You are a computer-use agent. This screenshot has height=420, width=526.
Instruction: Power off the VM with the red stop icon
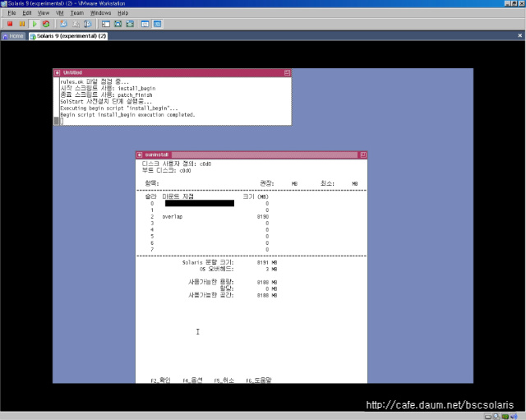tap(10, 24)
